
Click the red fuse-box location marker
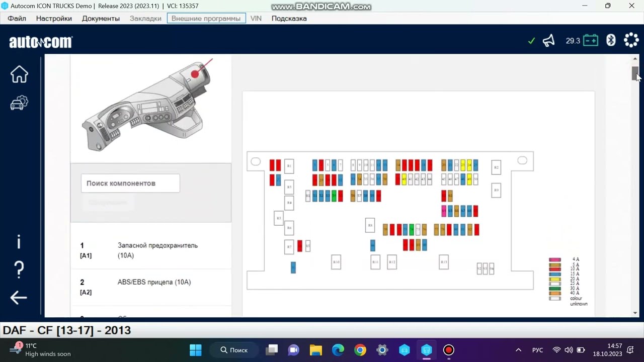tap(195, 74)
